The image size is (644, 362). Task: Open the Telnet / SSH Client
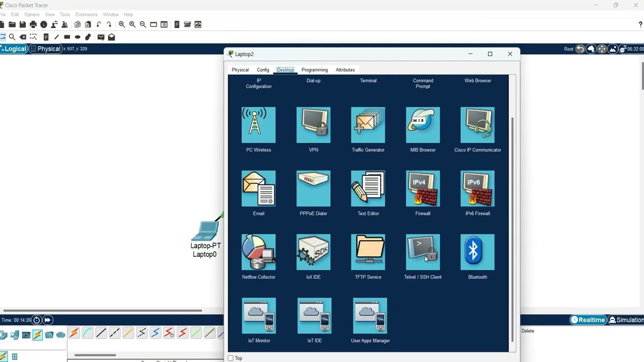[423, 252]
